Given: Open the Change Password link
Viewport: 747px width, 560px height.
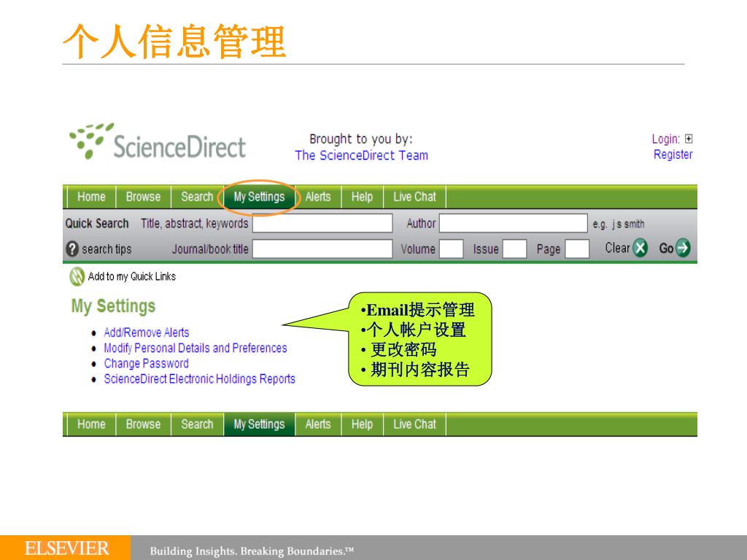Looking at the screenshot, I should coord(146,363).
